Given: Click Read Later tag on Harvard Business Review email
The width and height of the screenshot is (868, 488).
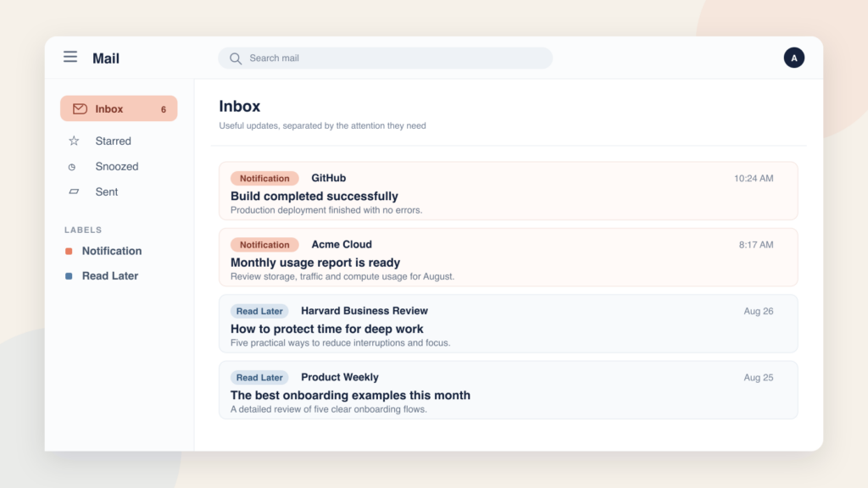Looking at the screenshot, I should [x=259, y=311].
